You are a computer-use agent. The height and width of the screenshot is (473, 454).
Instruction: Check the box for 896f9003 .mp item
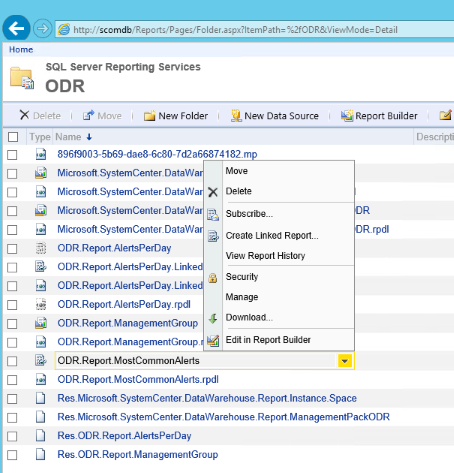[x=12, y=155]
